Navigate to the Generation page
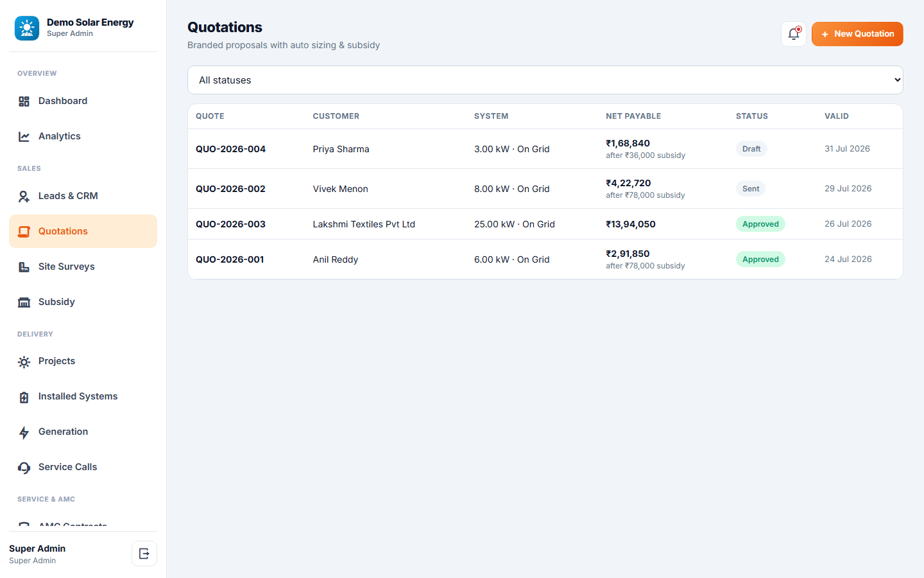The image size is (924, 578). tap(83, 432)
